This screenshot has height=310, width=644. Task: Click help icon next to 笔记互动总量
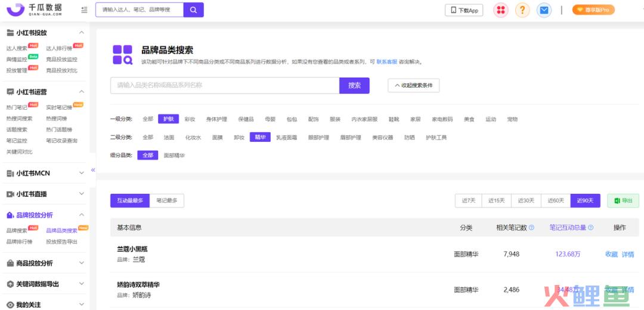[x=590, y=228]
